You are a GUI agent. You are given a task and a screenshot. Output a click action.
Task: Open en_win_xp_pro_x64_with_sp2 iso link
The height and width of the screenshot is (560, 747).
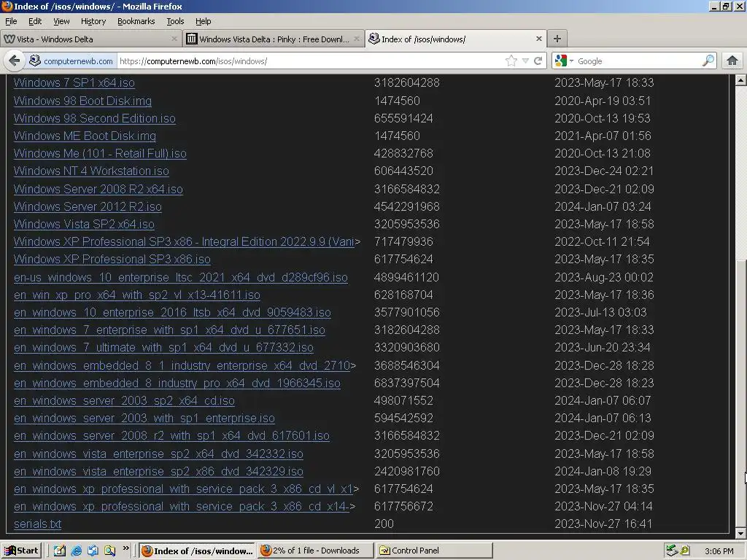pos(136,295)
